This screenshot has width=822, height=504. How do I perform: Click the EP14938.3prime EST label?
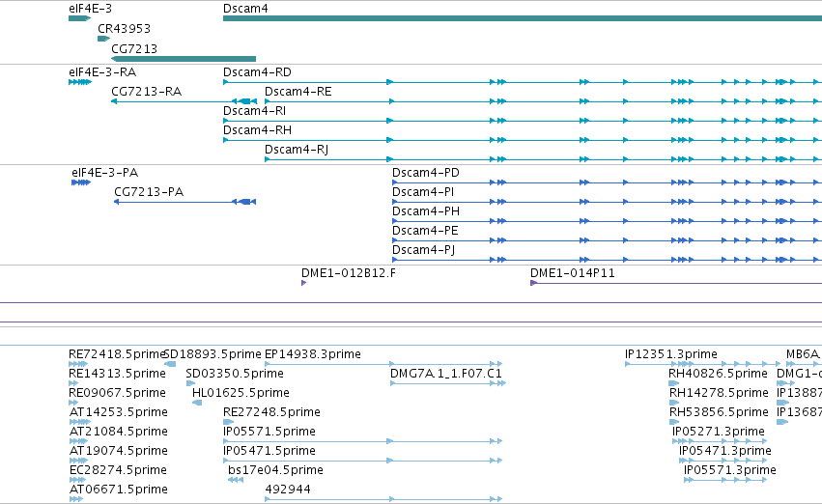pyautogui.click(x=312, y=354)
